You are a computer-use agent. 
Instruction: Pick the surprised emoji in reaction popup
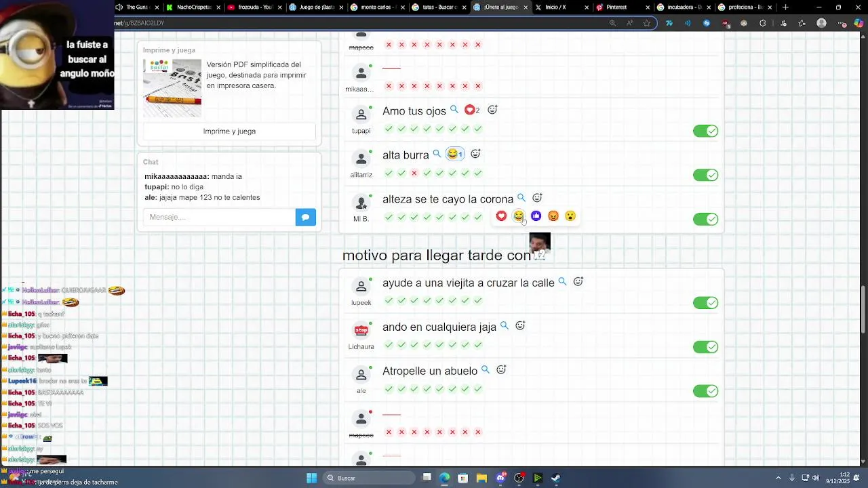point(570,216)
